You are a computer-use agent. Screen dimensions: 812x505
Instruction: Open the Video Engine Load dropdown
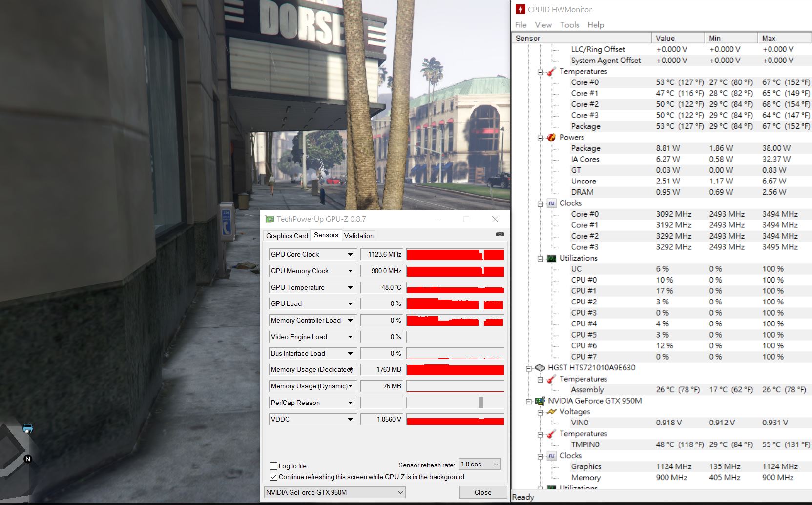(350, 337)
